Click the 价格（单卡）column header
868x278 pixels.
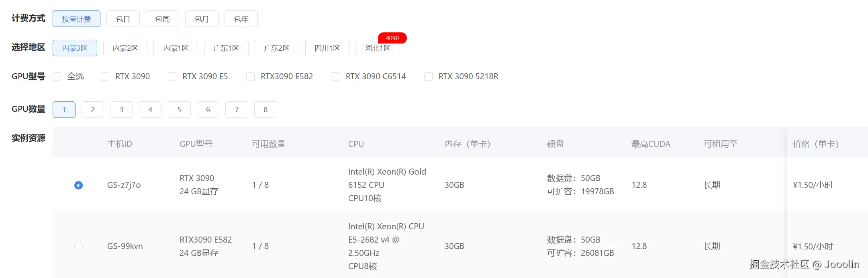tap(815, 144)
